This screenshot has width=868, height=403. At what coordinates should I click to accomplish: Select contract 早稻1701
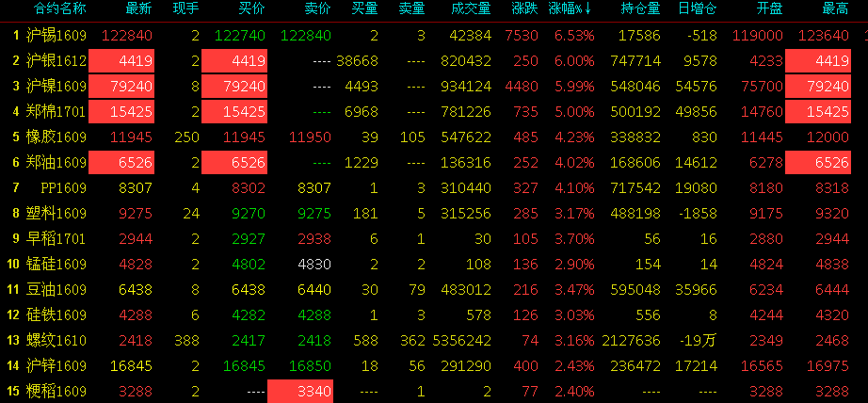(x=56, y=239)
